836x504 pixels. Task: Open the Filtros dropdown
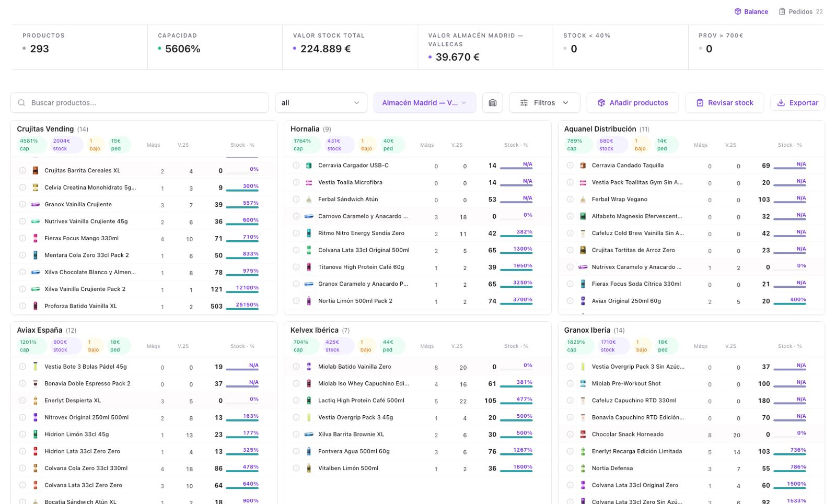(544, 103)
